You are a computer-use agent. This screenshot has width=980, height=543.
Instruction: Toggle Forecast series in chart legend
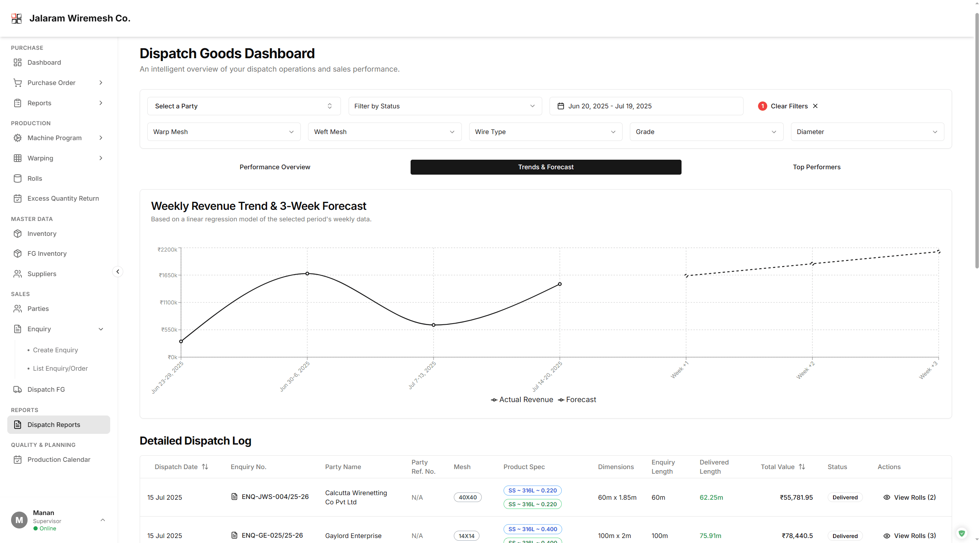pyautogui.click(x=577, y=400)
